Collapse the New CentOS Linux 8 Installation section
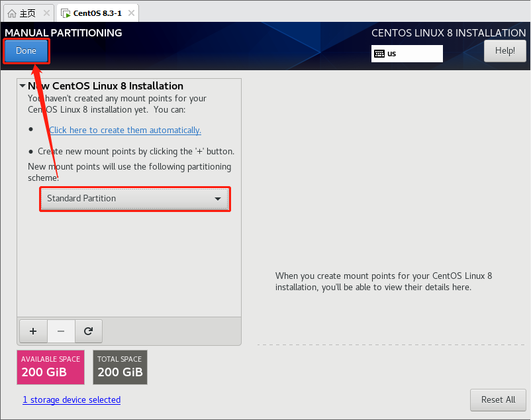 (23, 86)
